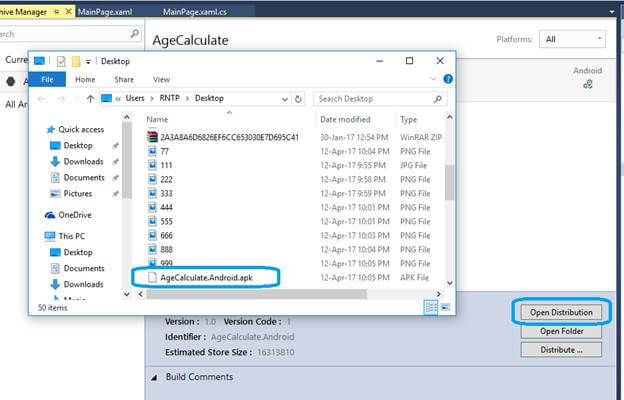This screenshot has height=400, width=624.
Task: Click file list scroll-up arrow
Action: 450,117
